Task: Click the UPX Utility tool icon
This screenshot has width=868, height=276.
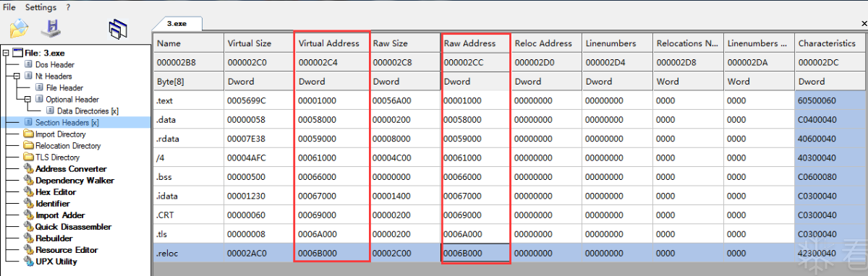Action: tap(28, 261)
